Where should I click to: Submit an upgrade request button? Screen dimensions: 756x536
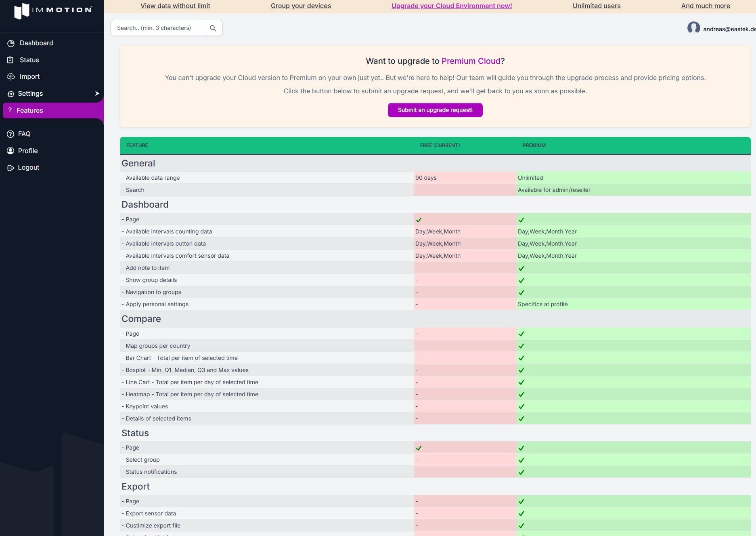(435, 110)
